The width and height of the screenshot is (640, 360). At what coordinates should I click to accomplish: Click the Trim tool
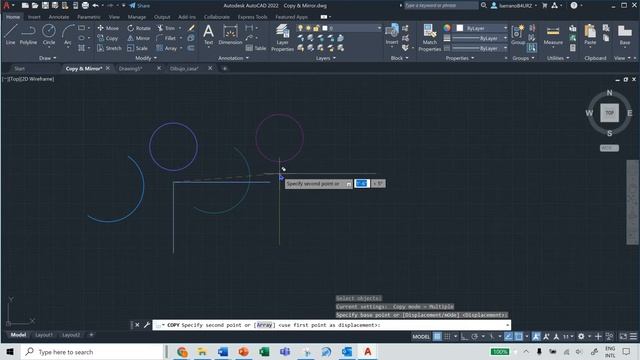[x=166, y=28]
